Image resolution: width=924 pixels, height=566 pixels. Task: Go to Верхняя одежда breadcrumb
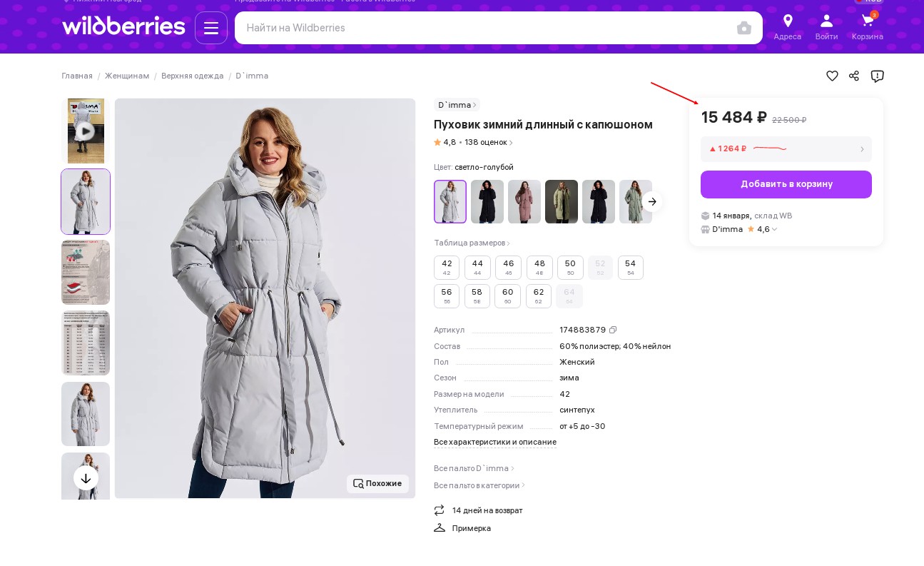pyautogui.click(x=193, y=76)
